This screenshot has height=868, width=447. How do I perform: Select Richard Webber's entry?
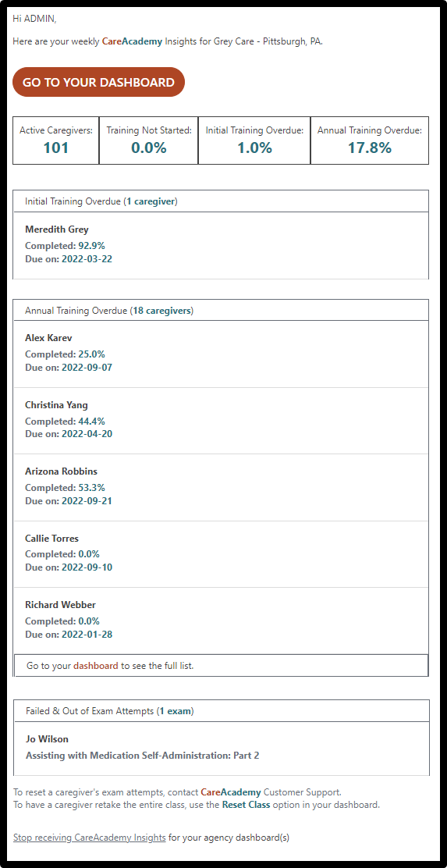(x=221, y=621)
